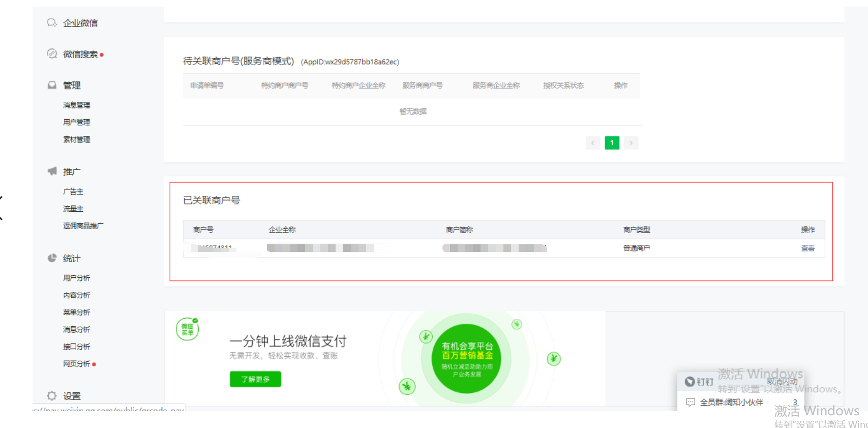Click the 推广 megaphone icon
The image size is (868, 428).
(52, 172)
